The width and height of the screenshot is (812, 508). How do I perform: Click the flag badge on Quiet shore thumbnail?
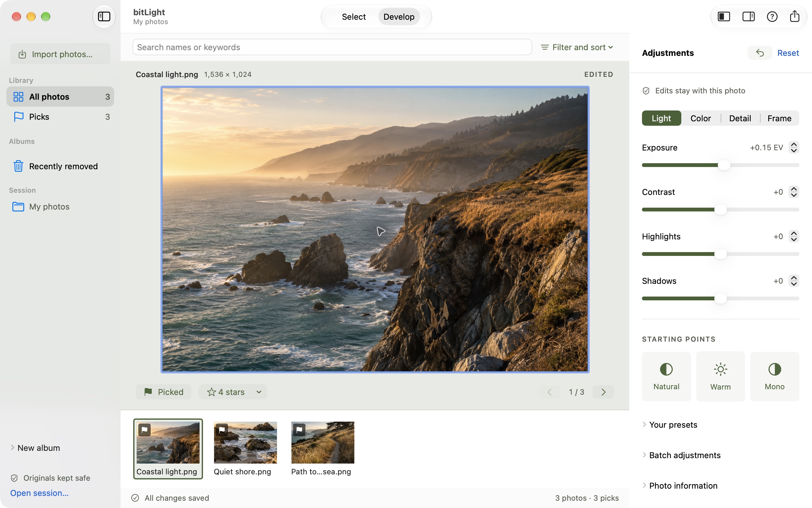tap(222, 430)
